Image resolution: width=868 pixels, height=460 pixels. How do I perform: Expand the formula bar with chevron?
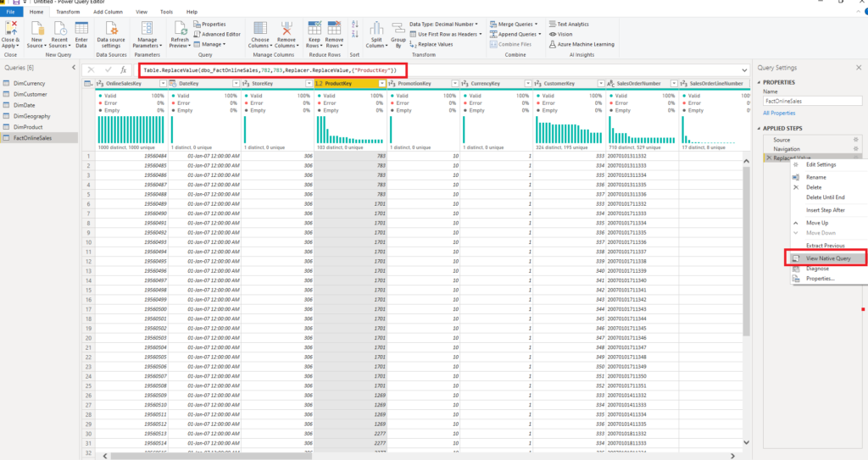click(x=744, y=70)
